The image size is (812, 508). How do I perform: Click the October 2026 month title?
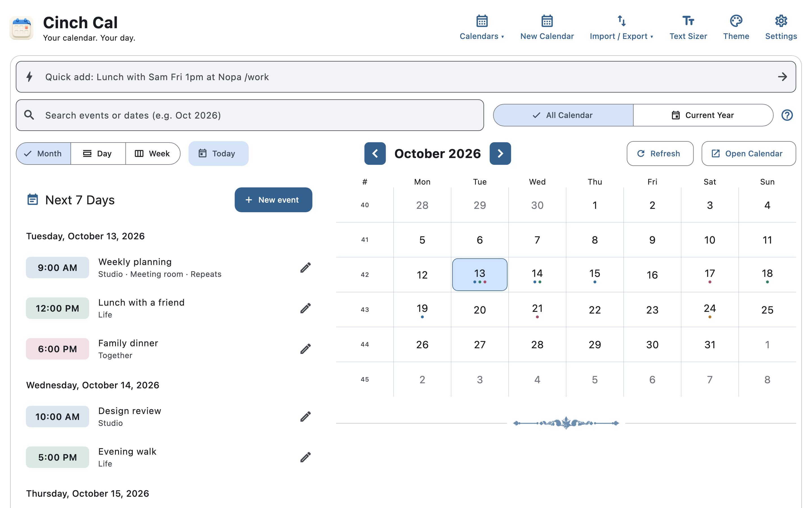click(x=437, y=154)
